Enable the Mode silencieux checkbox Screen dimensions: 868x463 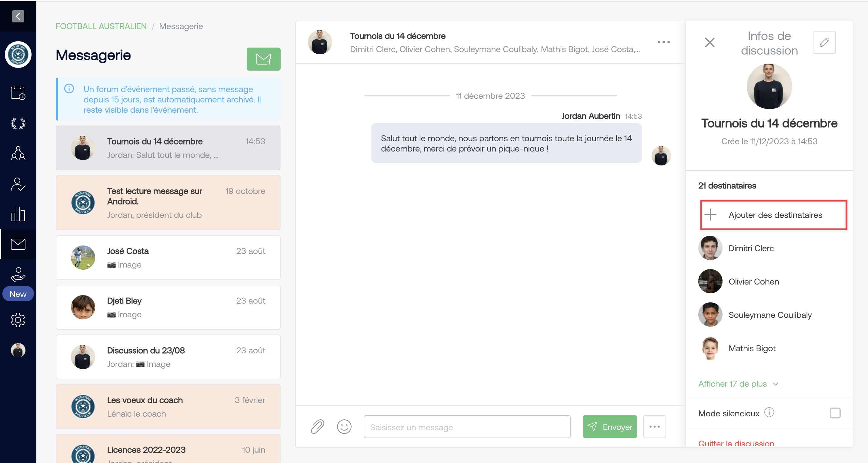pyautogui.click(x=835, y=413)
